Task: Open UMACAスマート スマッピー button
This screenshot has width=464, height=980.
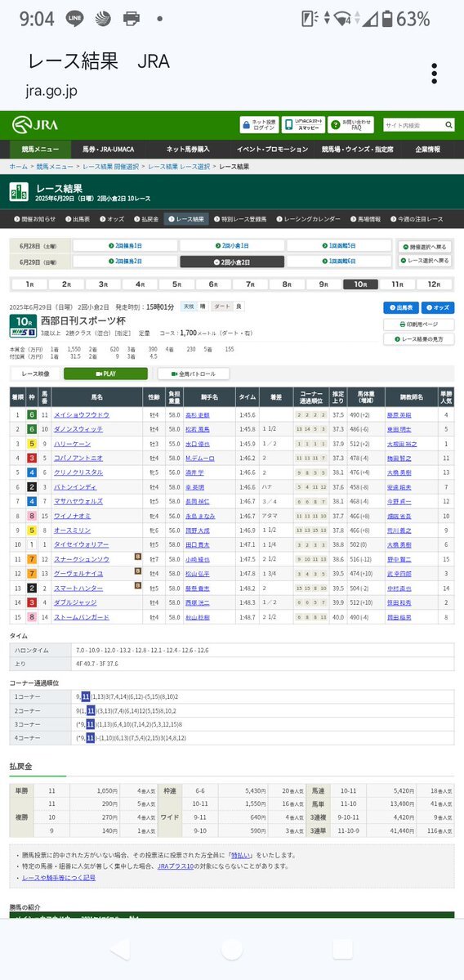Action: 303,125
